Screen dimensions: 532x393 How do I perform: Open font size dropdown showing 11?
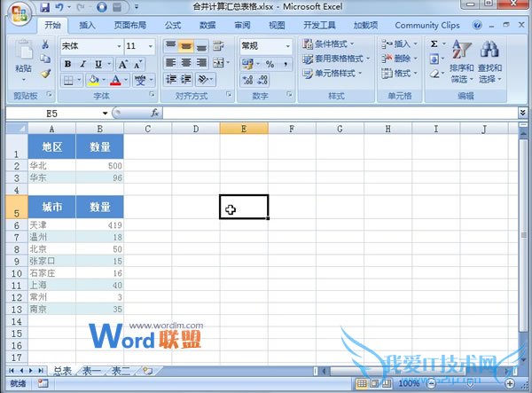tap(140, 46)
